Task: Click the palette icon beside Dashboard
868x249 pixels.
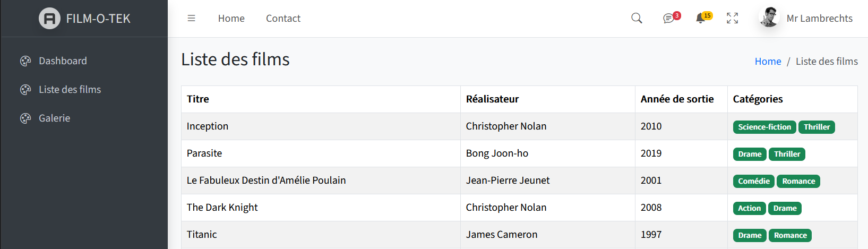Action: tap(25, 61)
